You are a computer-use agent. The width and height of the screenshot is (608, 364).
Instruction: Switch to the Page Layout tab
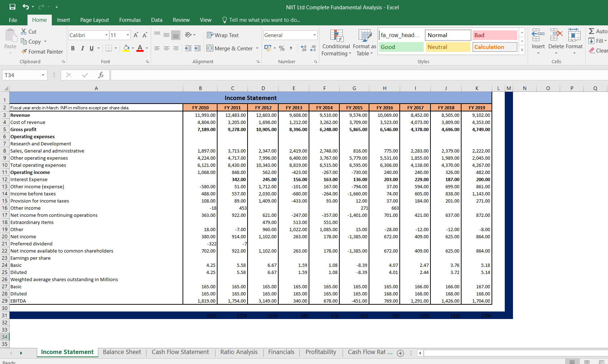pyautogui.click(x=95, y=20)
